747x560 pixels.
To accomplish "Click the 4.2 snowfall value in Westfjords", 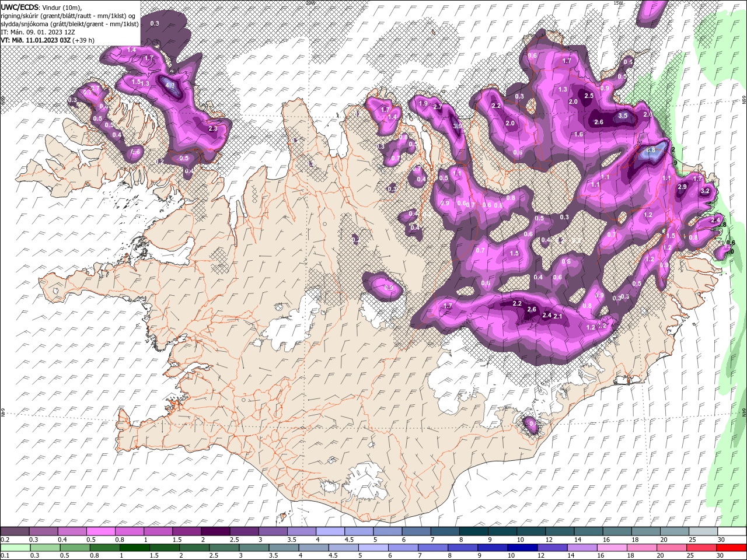I will point(170,85).
